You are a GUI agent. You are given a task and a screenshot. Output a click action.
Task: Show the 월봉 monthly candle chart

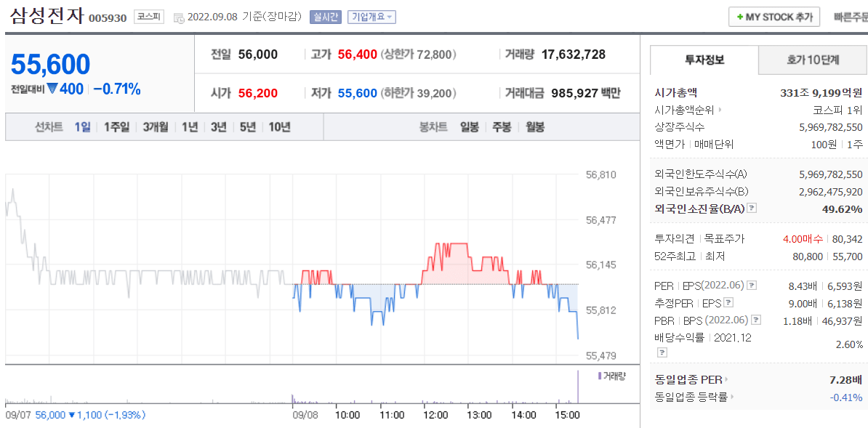coord(535,126)
